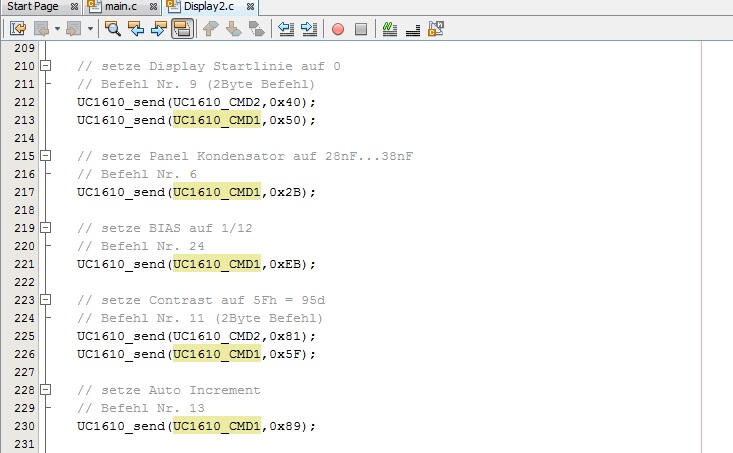Click line number 217 in gutter

(x=24, y=192)
